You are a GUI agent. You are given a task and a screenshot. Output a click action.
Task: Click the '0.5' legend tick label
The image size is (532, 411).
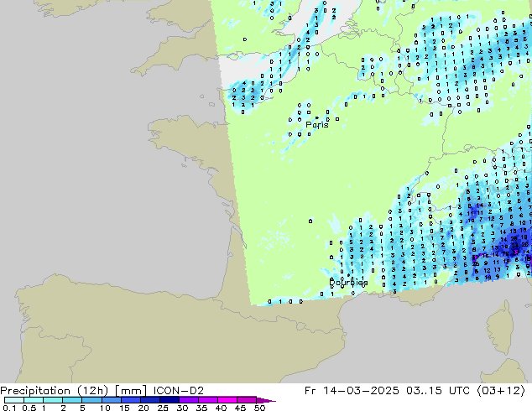tap(29, 408)
